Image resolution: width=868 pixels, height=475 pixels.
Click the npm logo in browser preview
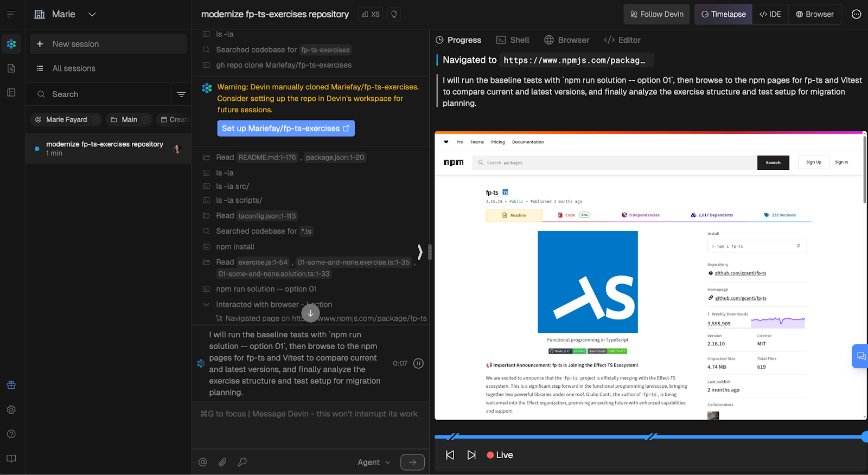pyautogui.click(x=454, y=163)
